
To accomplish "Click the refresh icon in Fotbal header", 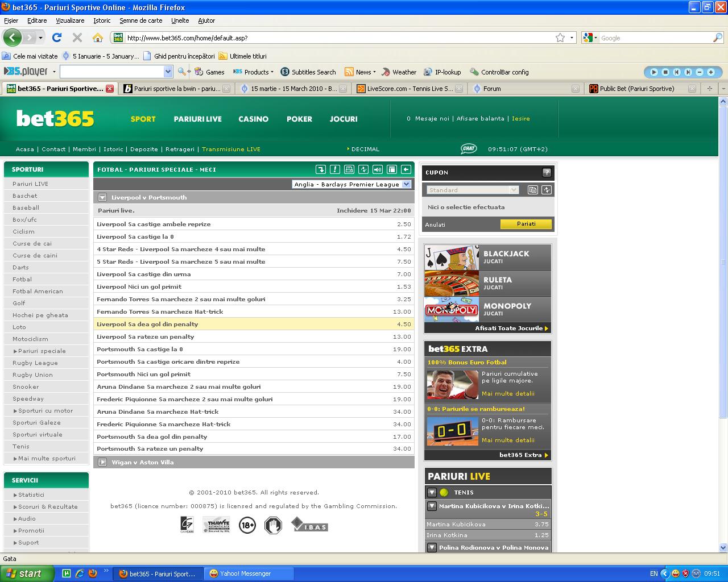I will coord(363,169).
